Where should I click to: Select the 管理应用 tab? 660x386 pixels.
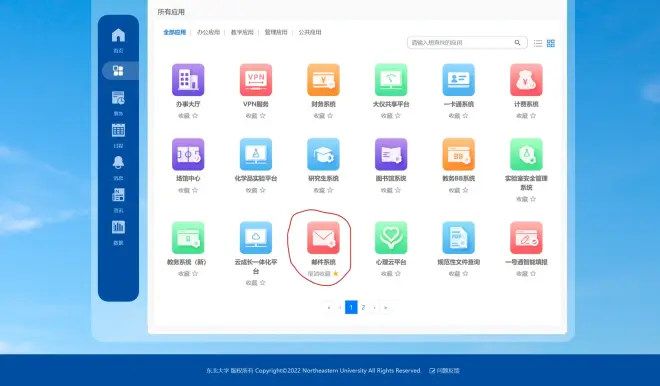tap(276, 32)
